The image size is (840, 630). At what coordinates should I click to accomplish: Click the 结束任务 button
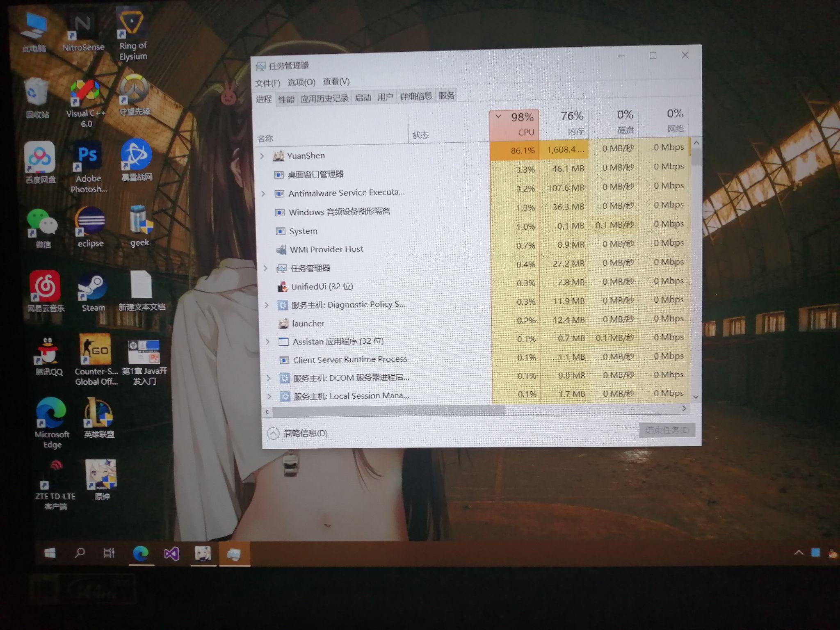[667, 430]
